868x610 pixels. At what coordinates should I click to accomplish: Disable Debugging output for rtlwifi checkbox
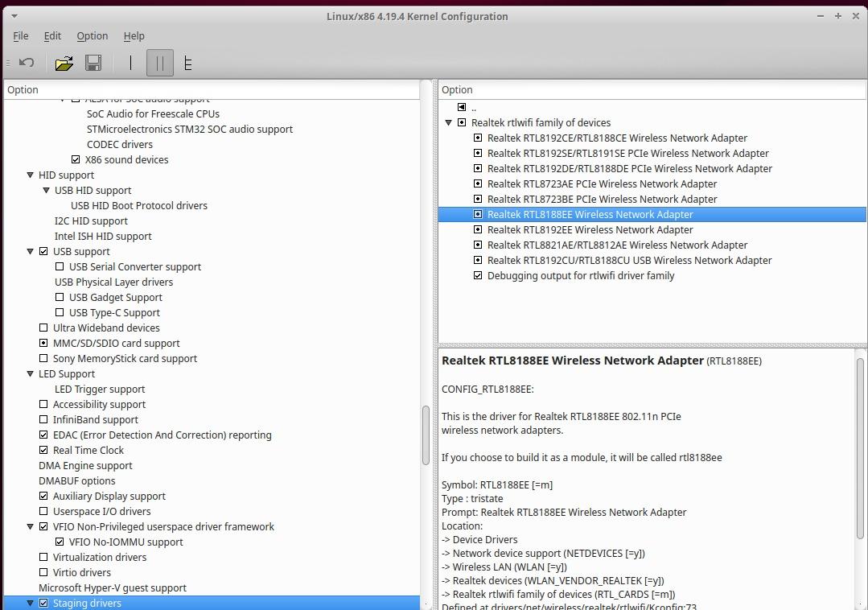pos(478,275)
